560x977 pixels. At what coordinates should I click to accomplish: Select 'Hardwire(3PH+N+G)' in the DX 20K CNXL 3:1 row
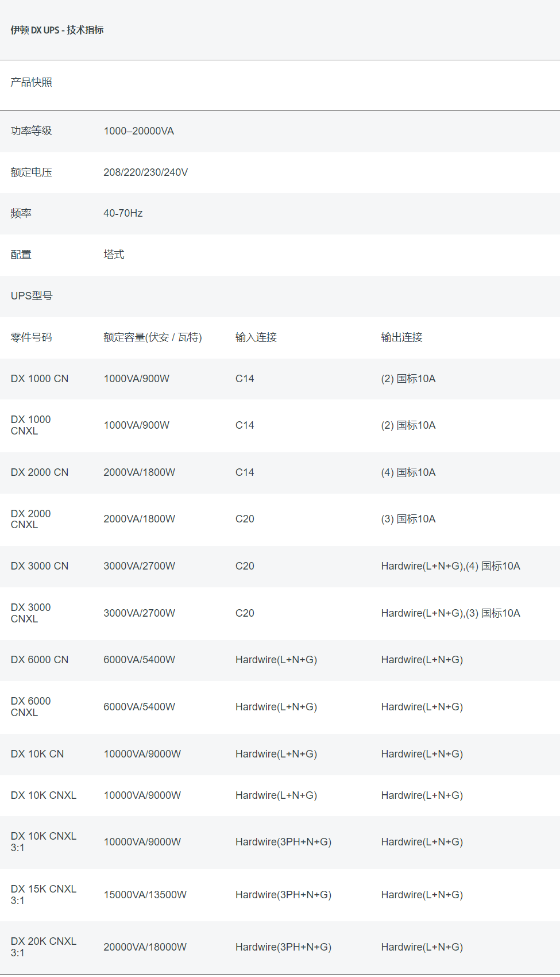pyautogui.click(x=284, y=947)
